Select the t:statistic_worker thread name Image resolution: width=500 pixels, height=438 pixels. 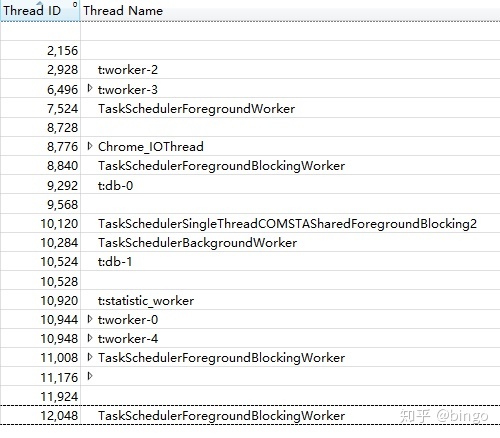point(146,301)
